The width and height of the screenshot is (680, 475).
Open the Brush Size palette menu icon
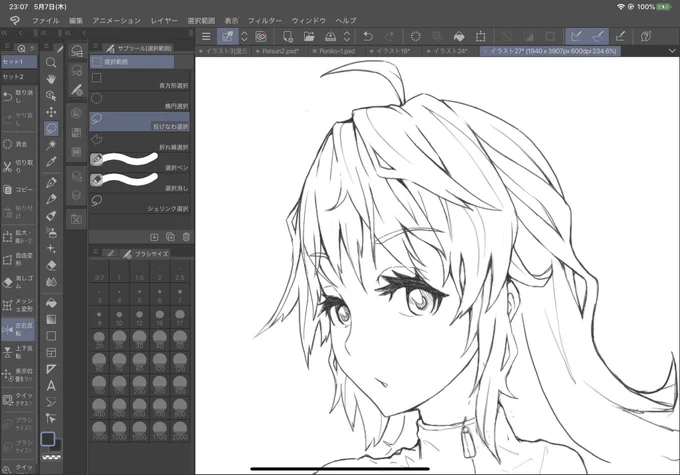click(x=95, y=252)
